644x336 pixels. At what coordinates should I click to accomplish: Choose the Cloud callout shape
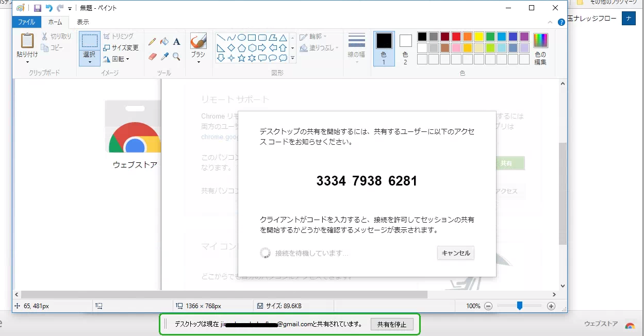pyautogui.click(x=283, y=58)
